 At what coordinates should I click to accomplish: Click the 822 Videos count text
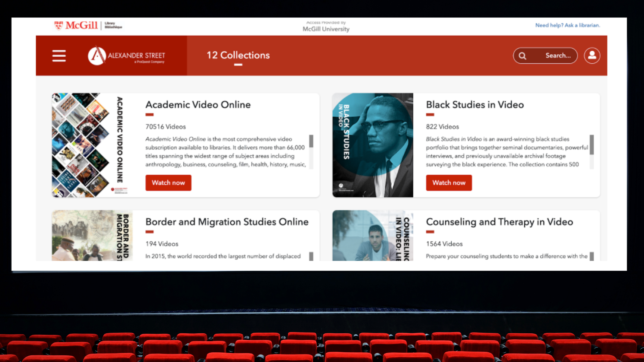click(x=442, y=127)
